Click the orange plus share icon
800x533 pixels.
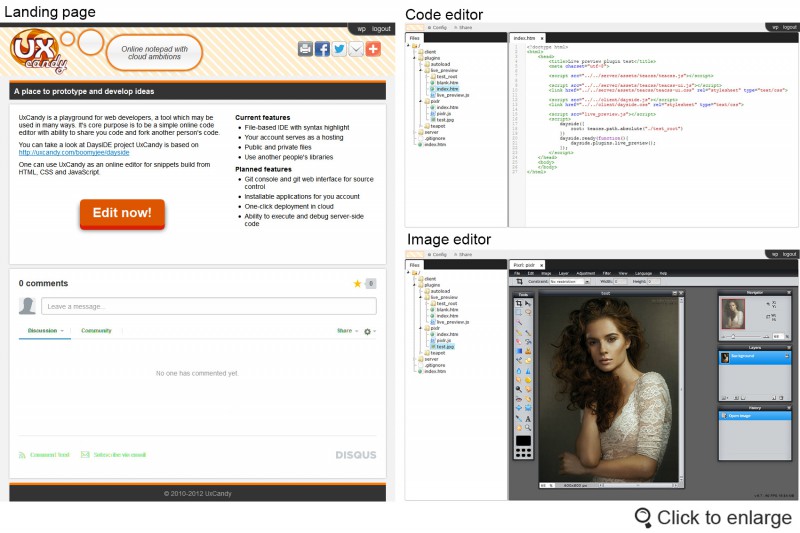(373, 49)
